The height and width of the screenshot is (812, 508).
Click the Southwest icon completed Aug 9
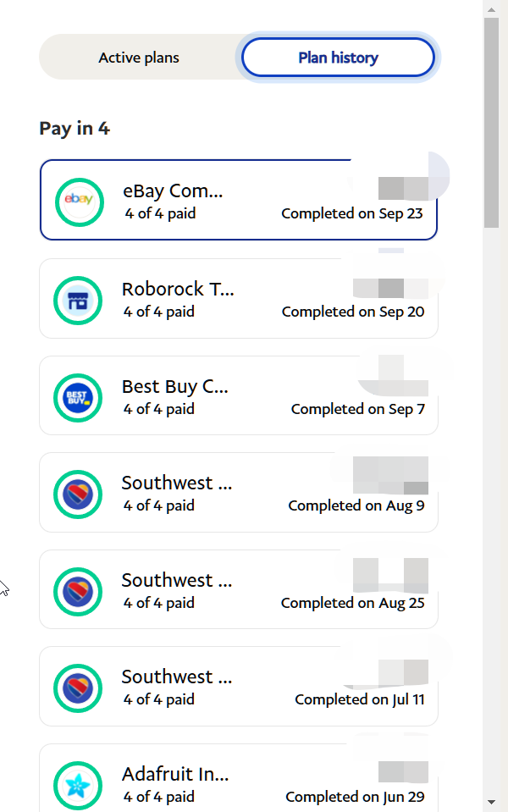tap(79, 494)
